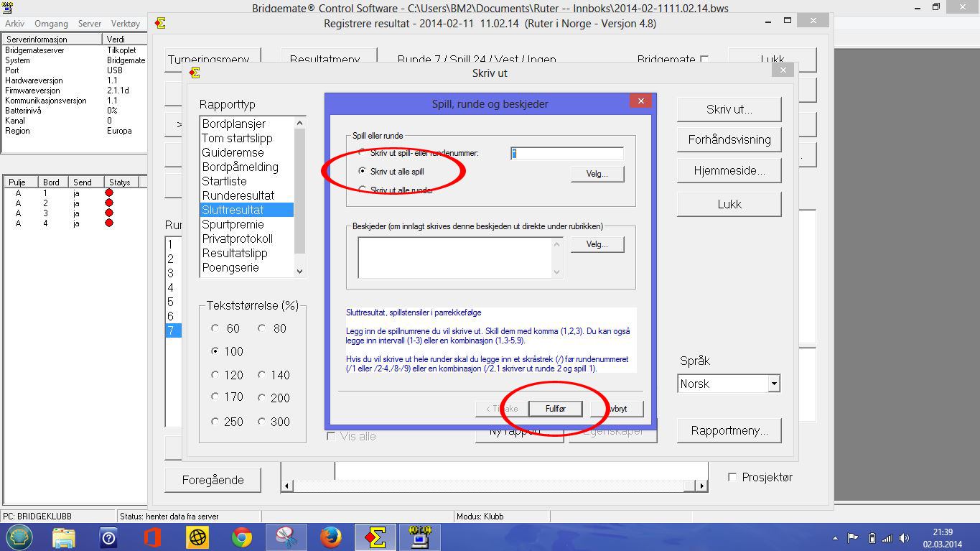Toggle the Bridgemate checkbox
Screen dimensions: 980x551
pos(704,60)
